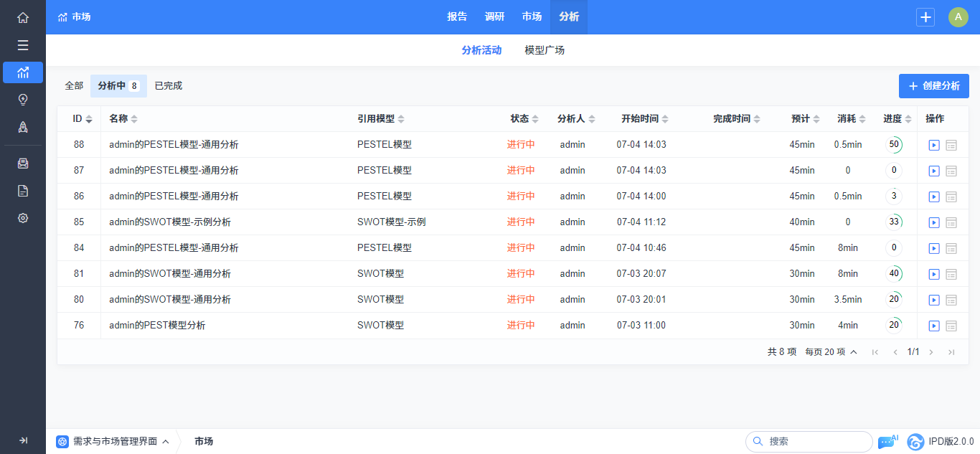Viewport: 980px width, 454px height.
Task: Sort the table by ID column
Action: point(82,119)
